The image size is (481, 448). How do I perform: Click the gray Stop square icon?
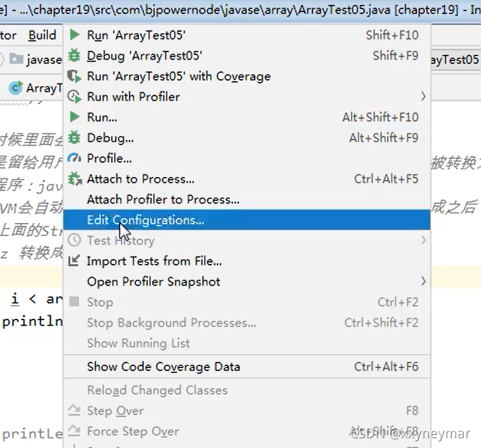point(74,302)
